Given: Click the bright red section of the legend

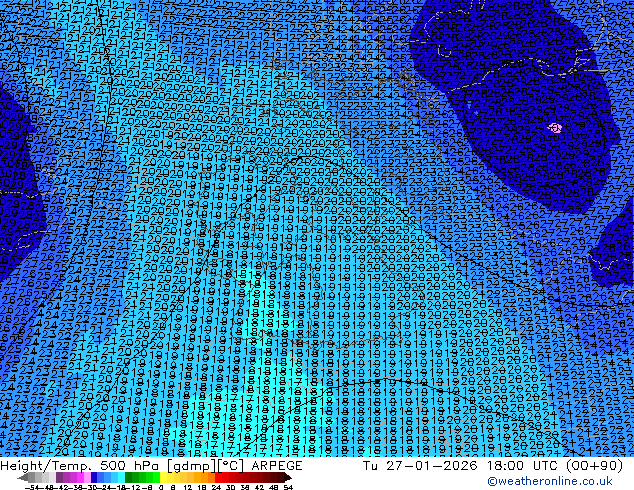Looking at the screenshot, I should click(222, 478).
